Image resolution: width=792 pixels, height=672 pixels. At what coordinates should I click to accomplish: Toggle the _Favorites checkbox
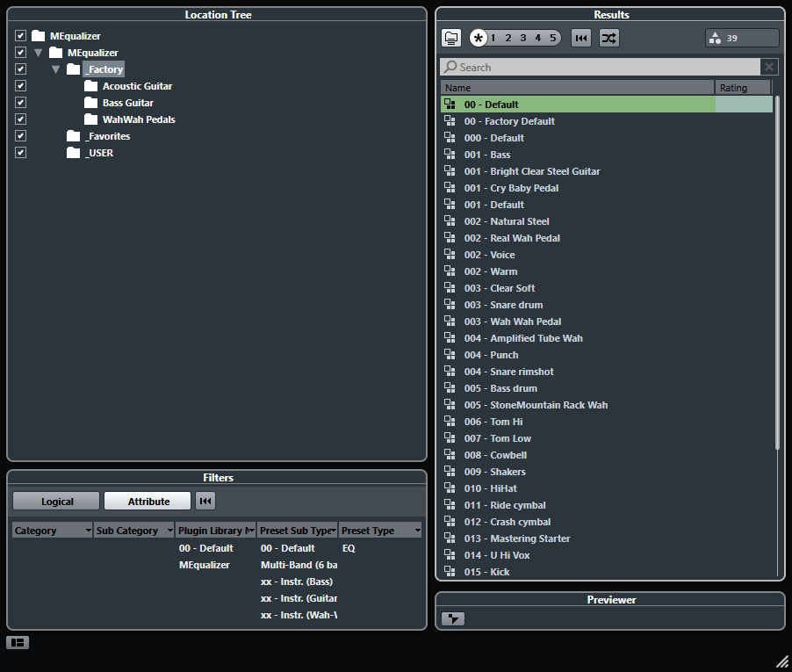click(20, 136)
